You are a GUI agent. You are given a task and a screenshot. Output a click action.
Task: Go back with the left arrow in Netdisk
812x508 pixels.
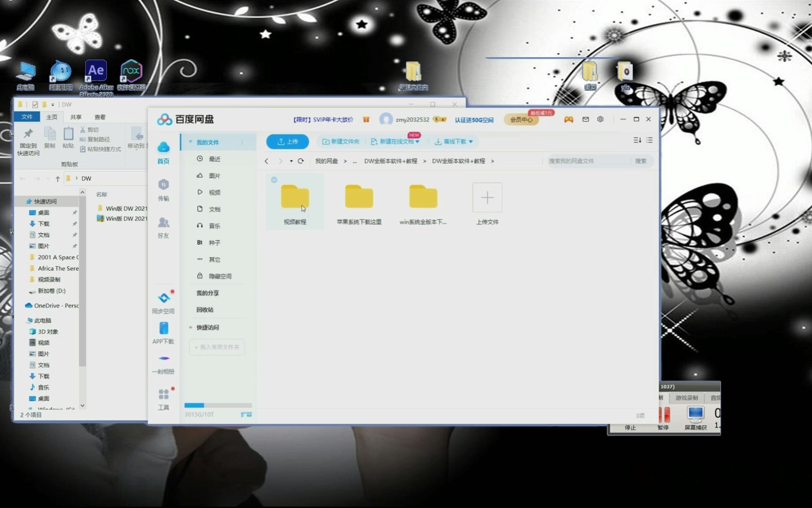tap(266, 161)
